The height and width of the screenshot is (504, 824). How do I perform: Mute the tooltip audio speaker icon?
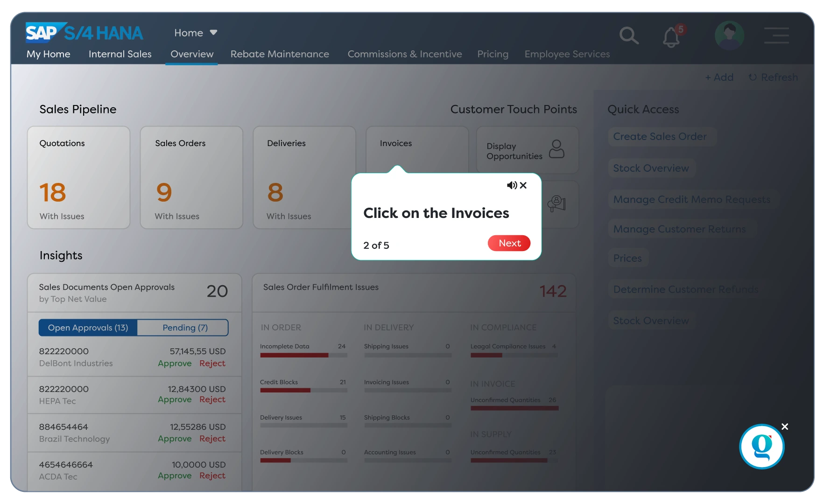[x=512, y=185]
